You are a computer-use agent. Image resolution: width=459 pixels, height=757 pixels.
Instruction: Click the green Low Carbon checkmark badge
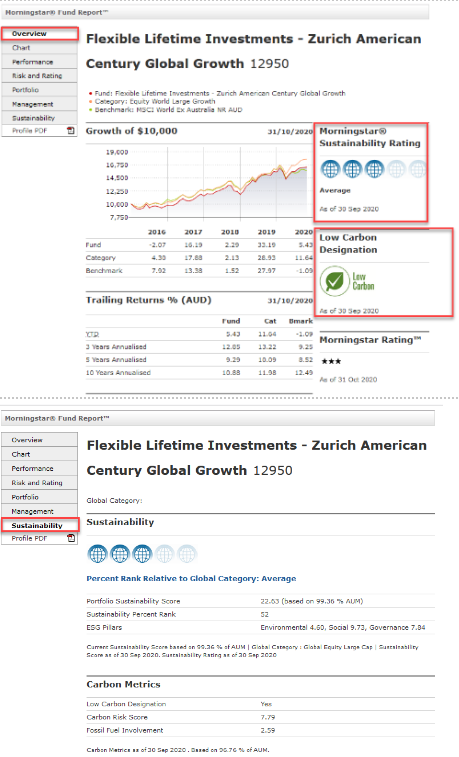tap(334, 281)
